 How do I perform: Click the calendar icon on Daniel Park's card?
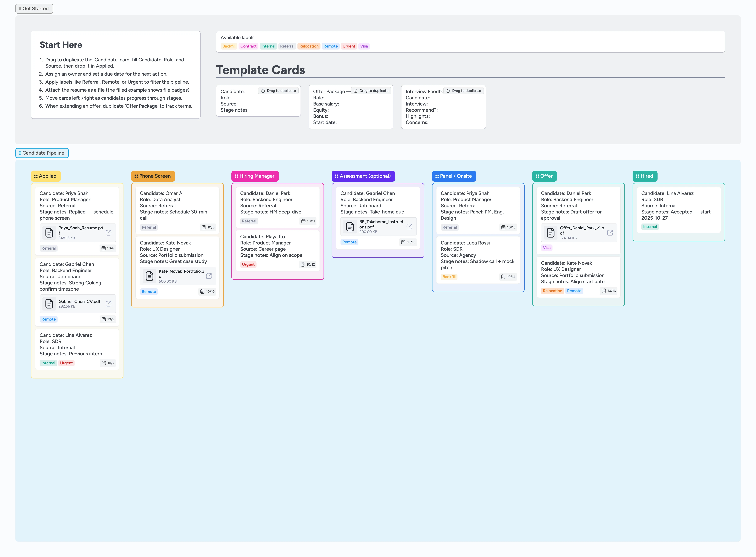tap(303, 221)
